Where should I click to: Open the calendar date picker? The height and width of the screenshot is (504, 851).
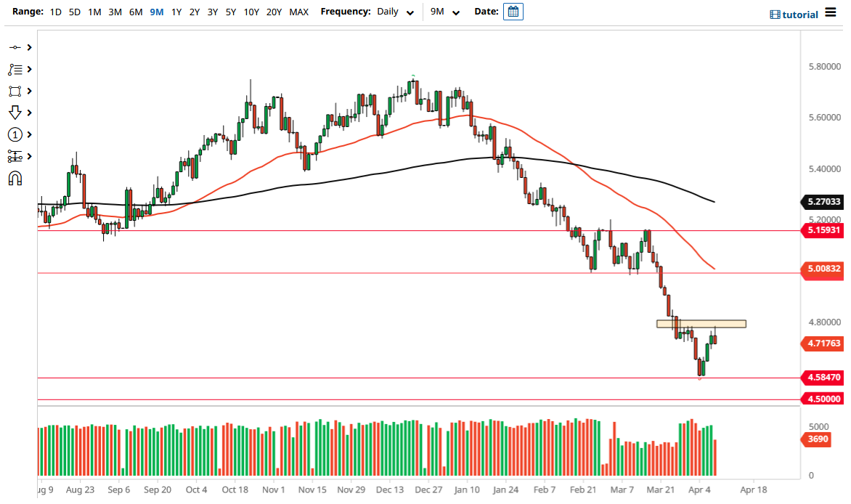pyautogui.click(x=513, y=12)
